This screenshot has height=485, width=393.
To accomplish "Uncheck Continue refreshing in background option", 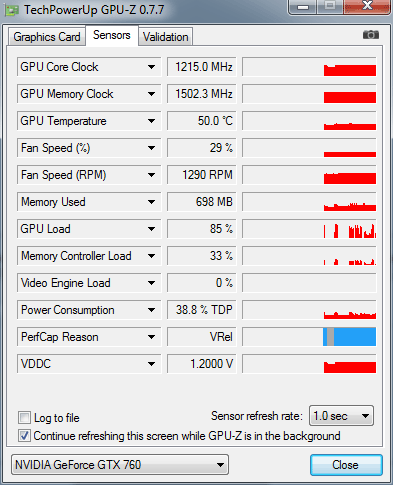I will [x=24, y=436].
